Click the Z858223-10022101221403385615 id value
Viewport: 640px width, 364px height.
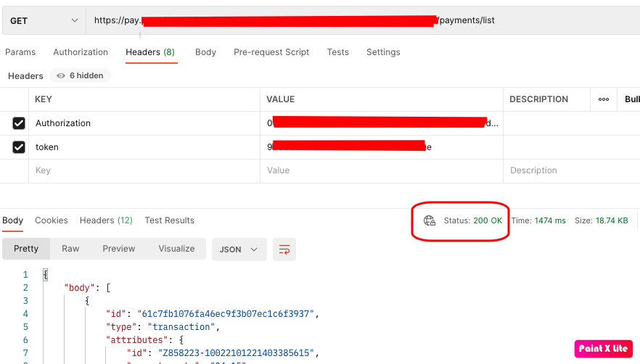tap(236, 353)
